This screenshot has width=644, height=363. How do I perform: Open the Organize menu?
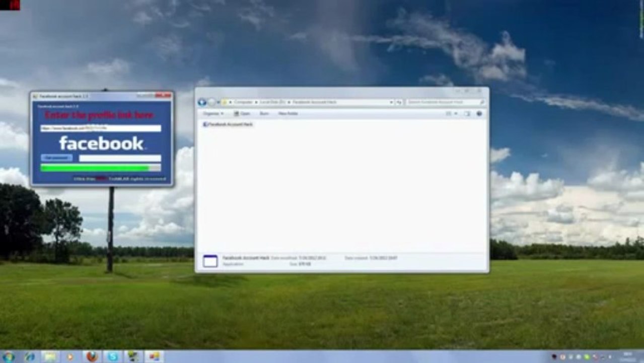pos(213,114)
